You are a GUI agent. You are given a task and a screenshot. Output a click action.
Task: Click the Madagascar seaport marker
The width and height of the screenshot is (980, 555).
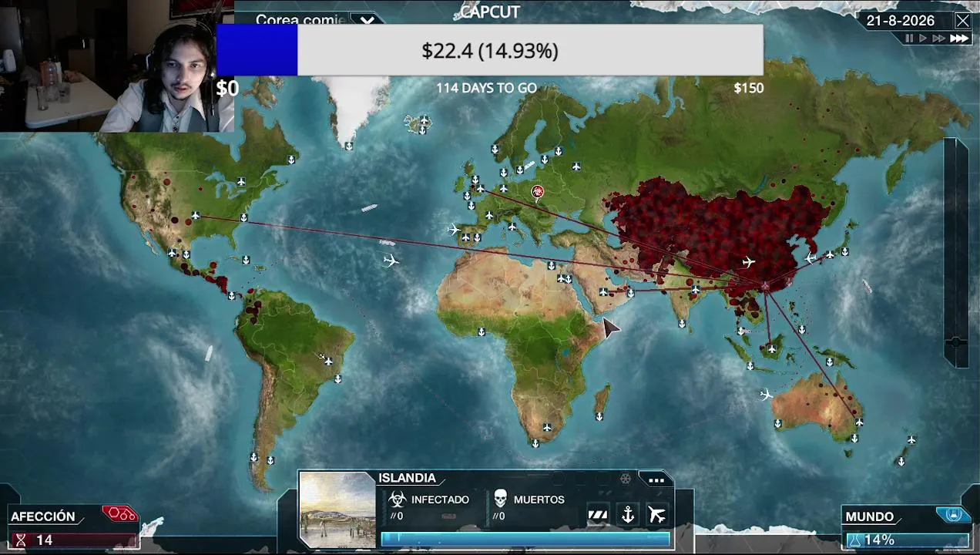(599, 417)
